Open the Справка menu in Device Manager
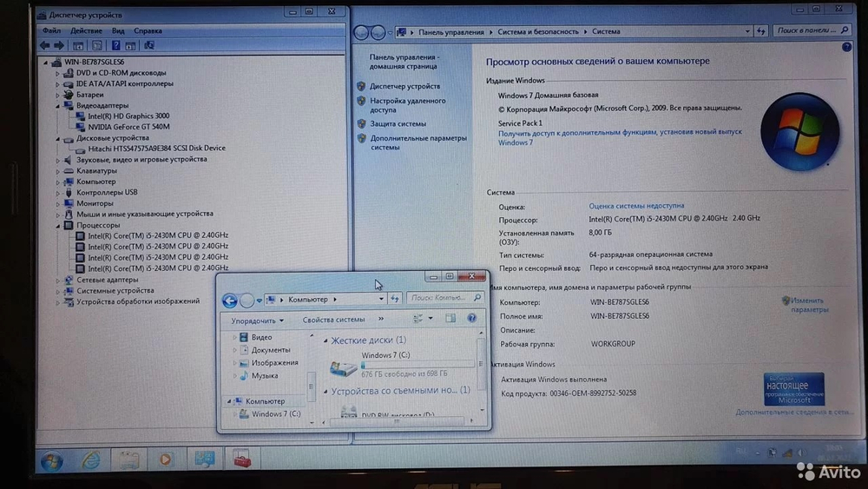868x489 pixels. tap(148, 30)
